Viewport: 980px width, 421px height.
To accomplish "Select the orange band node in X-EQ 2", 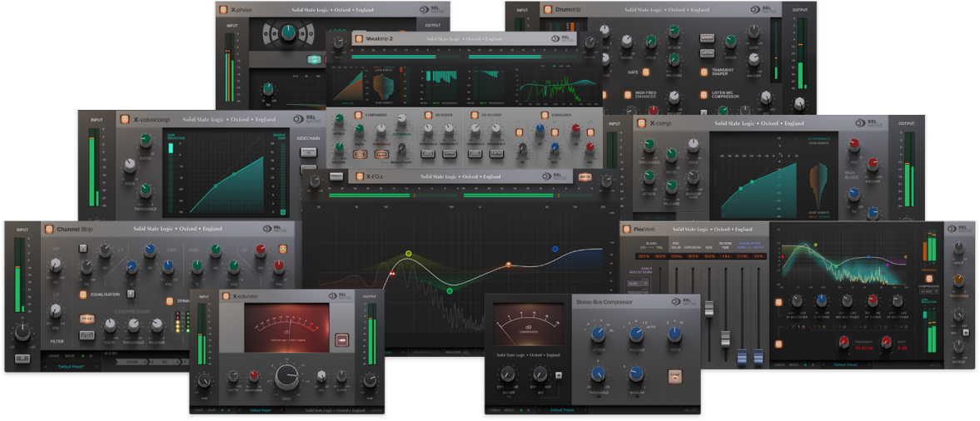I will point(508,265).
